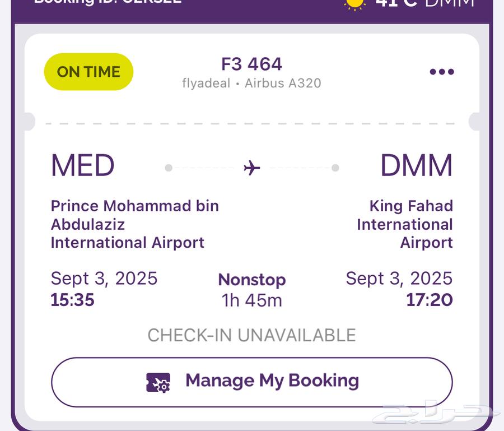Expand details with the three-dot menu
The width and height of the screenshot is (504, 431).
[442, 71]
